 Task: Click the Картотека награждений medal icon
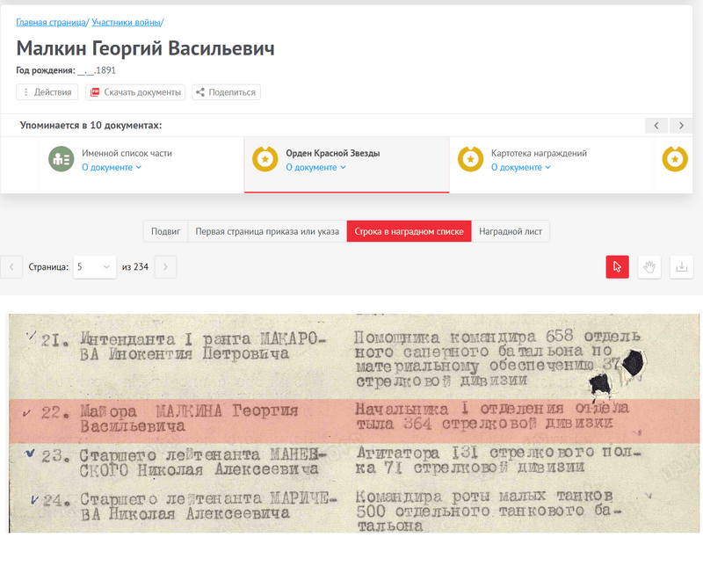click(x=470, y=159)
